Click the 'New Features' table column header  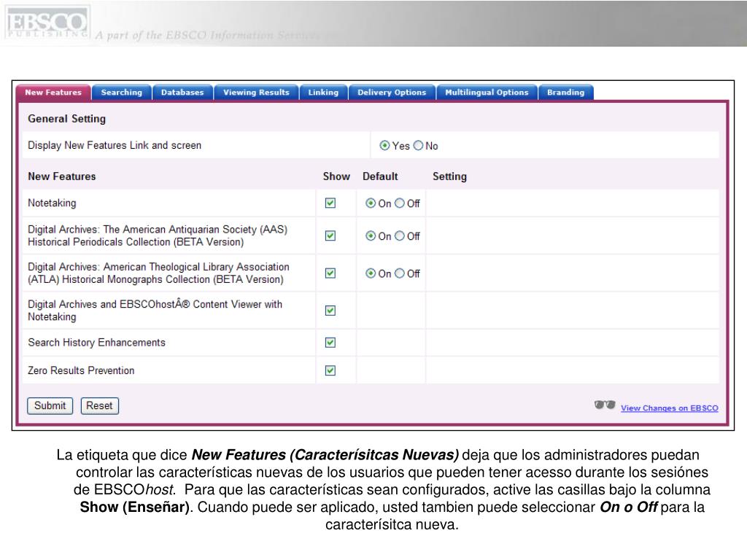pyautogui.click(x=62, y=176)
